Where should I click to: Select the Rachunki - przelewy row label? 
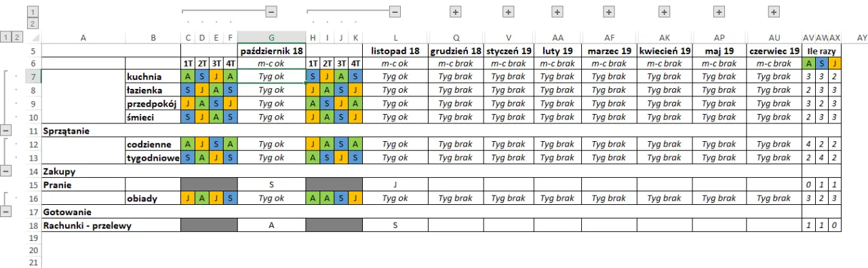pyautogui.click(x=87, y=225)
